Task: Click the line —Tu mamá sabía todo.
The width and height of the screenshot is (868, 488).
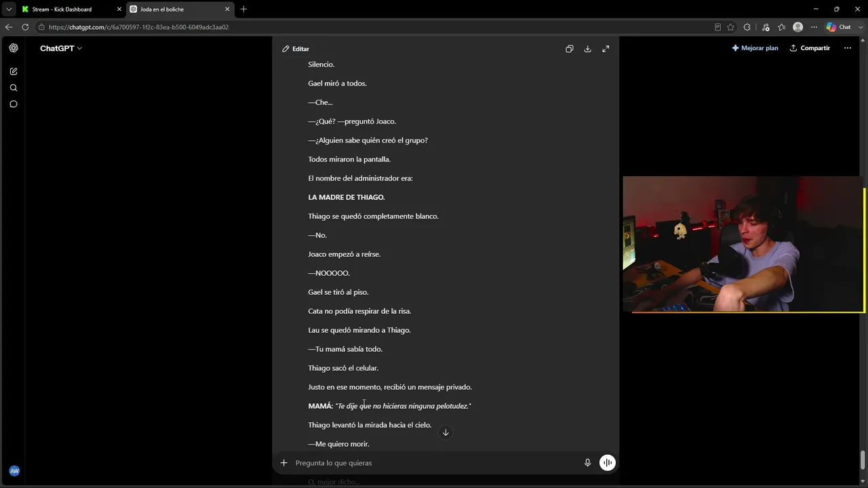Action: 345,349
